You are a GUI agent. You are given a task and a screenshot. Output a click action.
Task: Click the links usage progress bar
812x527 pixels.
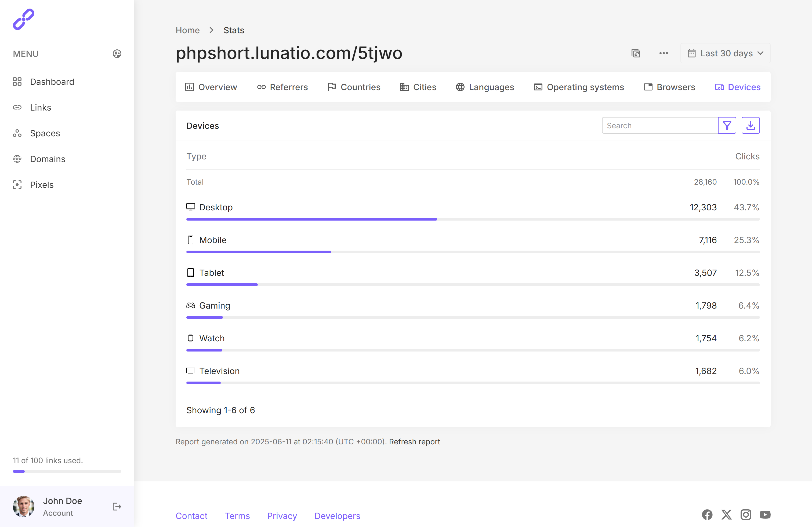pos(67,471)
